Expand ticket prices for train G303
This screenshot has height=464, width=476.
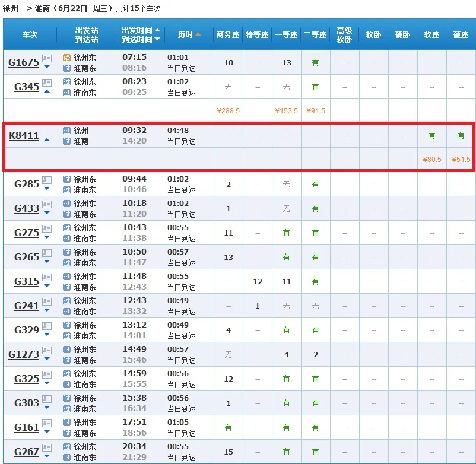[47, 408]
